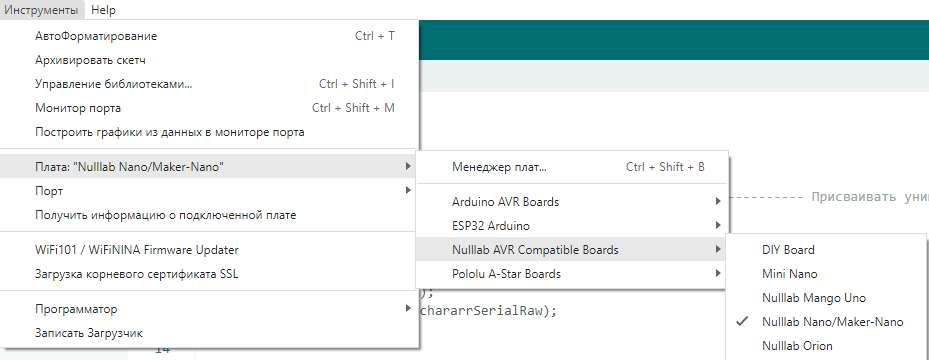
Task: Expand ESP32 Arduino board list
Action: tap(572, 226)
